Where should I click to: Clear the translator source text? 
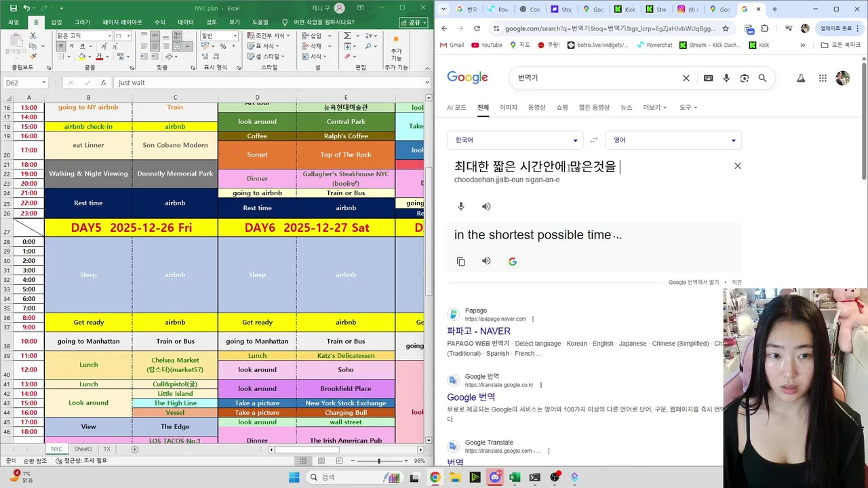click(738, 166)
